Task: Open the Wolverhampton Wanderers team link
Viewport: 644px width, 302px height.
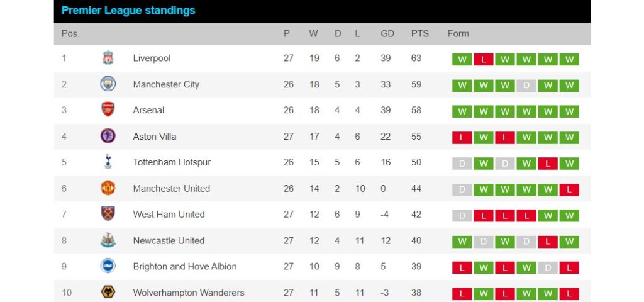Action: click(x=189, y=293)
